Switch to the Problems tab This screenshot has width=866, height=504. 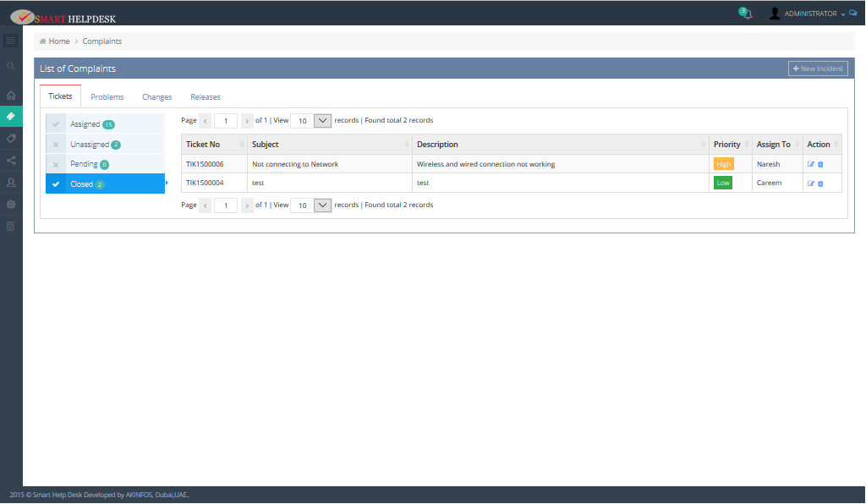pyautogui.click(x=107, y=97)
